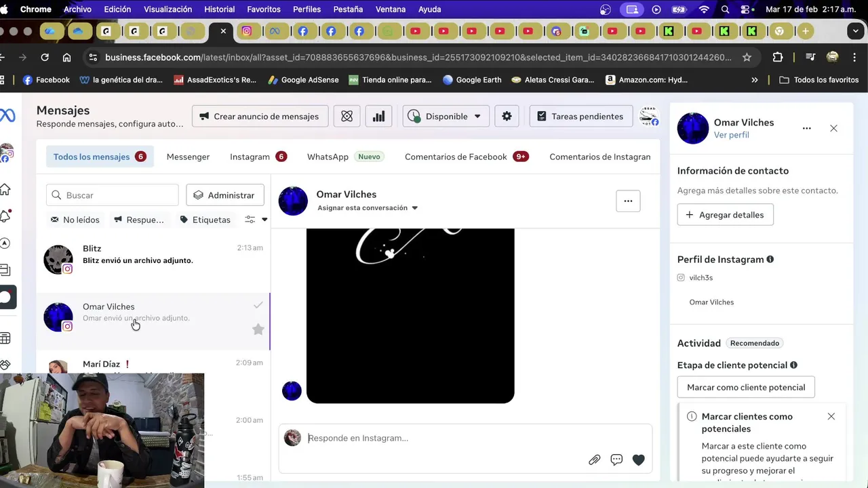Viewport: 868px width, 488px height.
Task: Open Tareas pendientes button
Action: pos(580,116)
